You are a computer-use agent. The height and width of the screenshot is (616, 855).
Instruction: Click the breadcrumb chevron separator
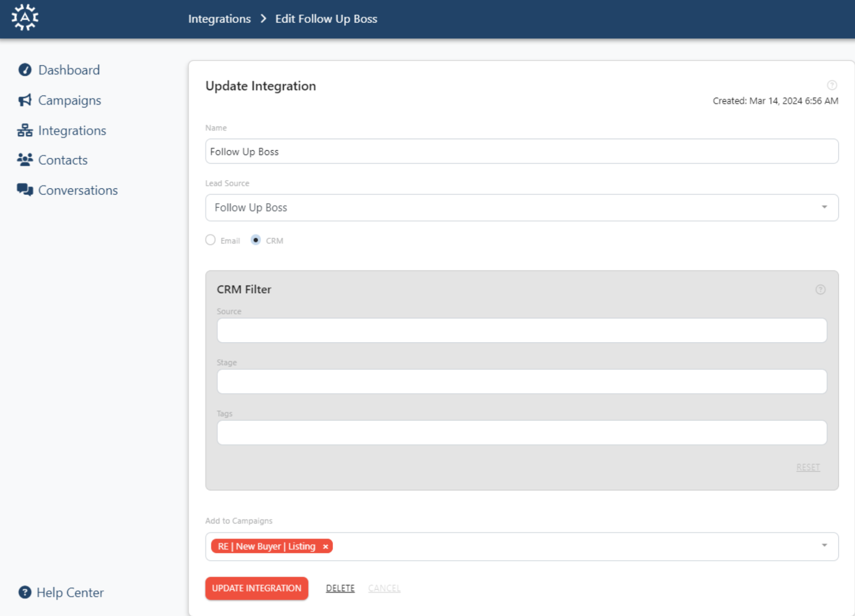click(x=263, y=19)
